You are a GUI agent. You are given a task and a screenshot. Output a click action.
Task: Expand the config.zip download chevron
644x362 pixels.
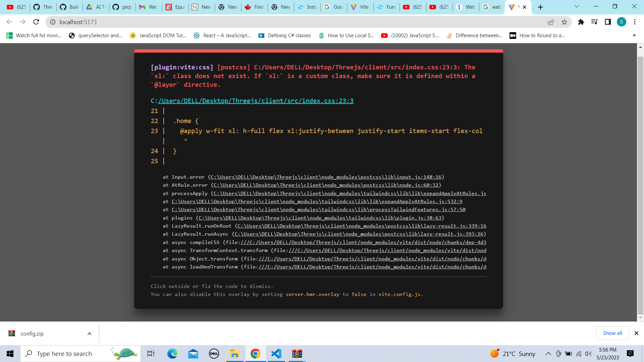[89, 334]
